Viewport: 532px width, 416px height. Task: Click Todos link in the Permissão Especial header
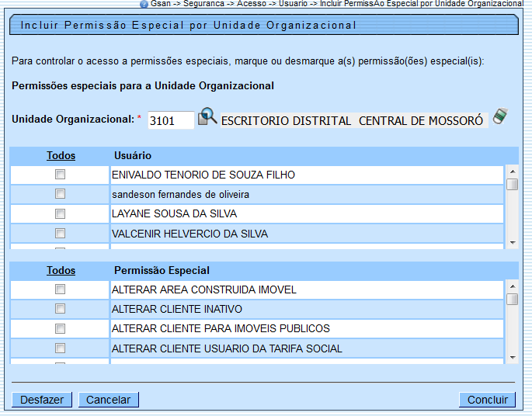[61, 271]
